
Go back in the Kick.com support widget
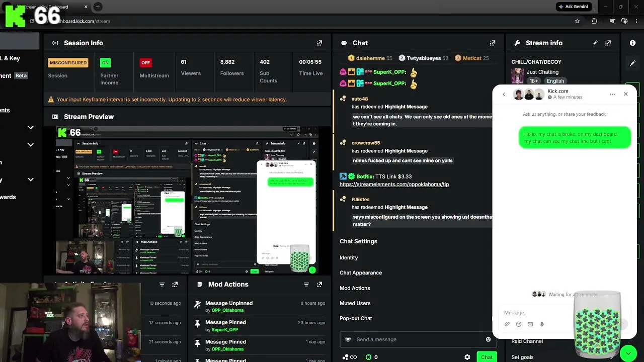[504, 94]
